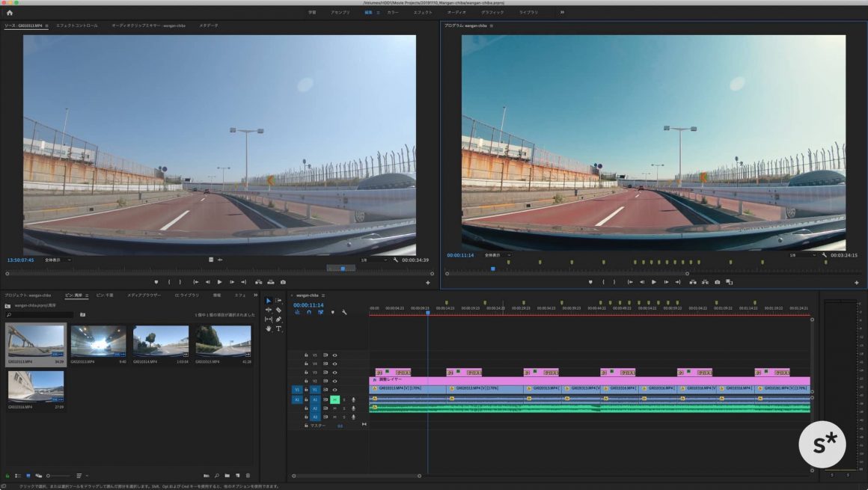Choose the Pen tool

[x=278, y=319]
